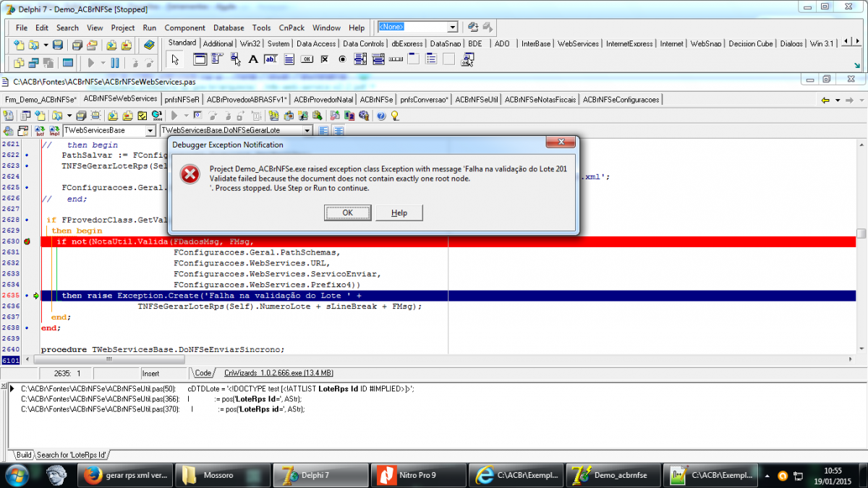Click the Open project folder icon
Screen dimensions: 868x488
point(93,44)
